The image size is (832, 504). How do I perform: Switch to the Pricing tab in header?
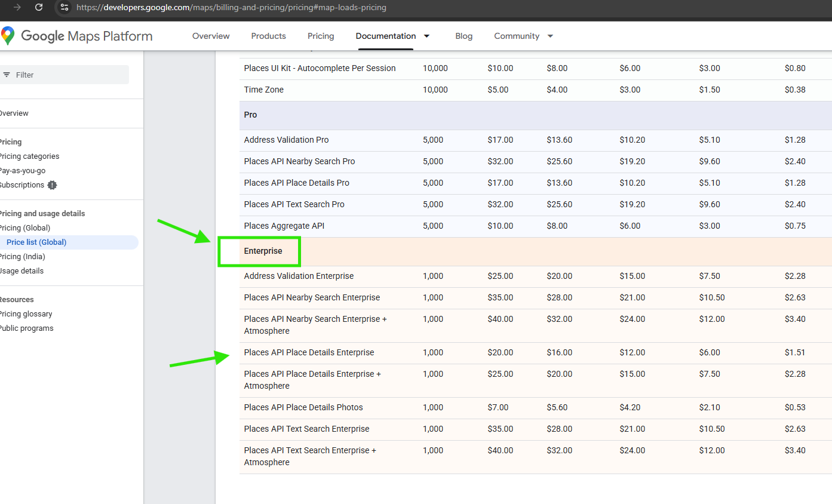(321, 36)
